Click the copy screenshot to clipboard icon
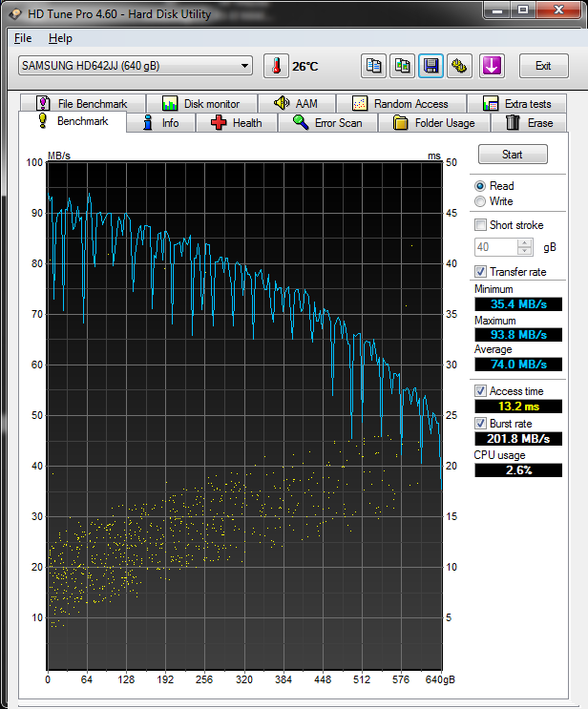The height and width of the screenshot is (709, 588). coord(402,66)
